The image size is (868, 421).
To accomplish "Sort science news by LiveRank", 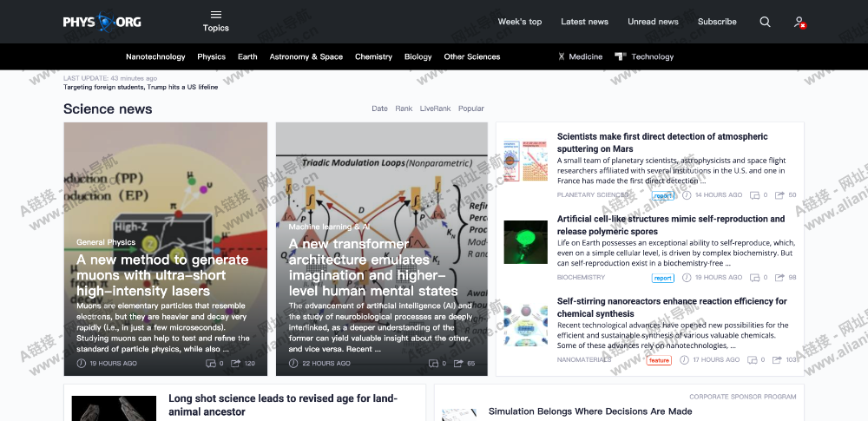I will 435,109.
